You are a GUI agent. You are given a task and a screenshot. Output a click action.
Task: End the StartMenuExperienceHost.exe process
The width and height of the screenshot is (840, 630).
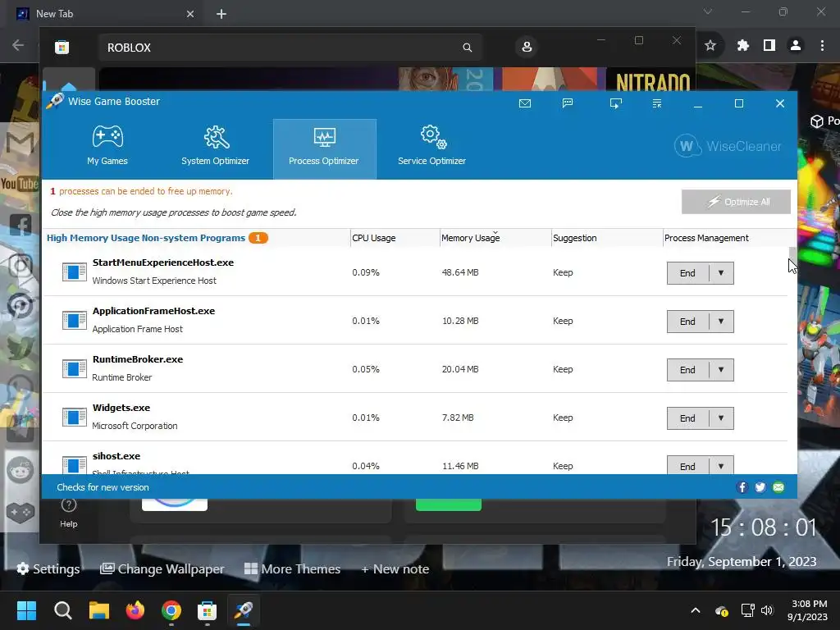point(687,273)
